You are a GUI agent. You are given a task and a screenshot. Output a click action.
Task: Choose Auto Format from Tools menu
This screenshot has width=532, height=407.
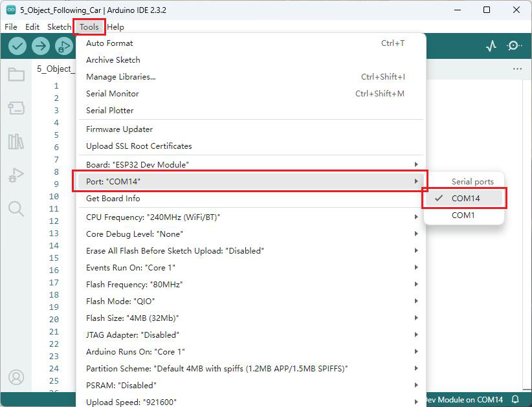tap(250, 43)
